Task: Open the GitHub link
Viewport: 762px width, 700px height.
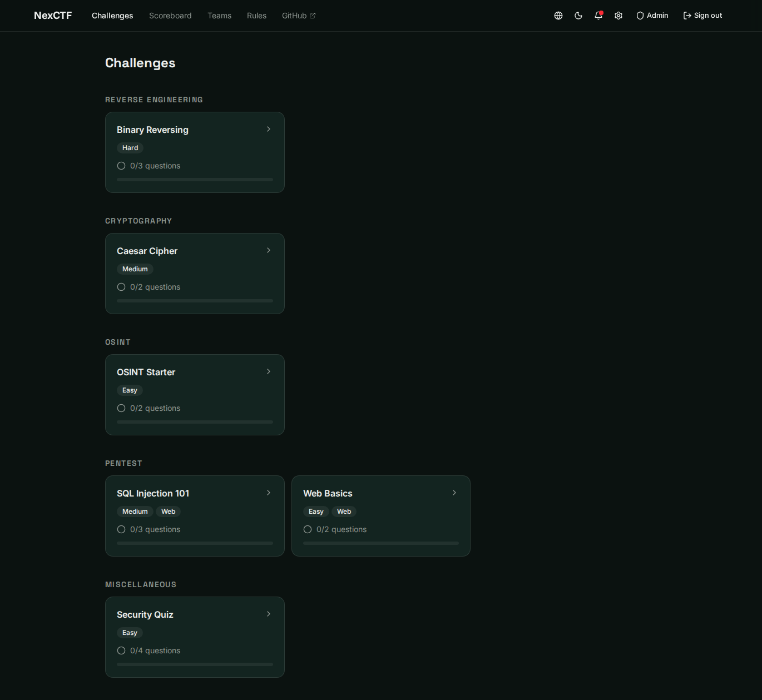Action: coord(299,16)
